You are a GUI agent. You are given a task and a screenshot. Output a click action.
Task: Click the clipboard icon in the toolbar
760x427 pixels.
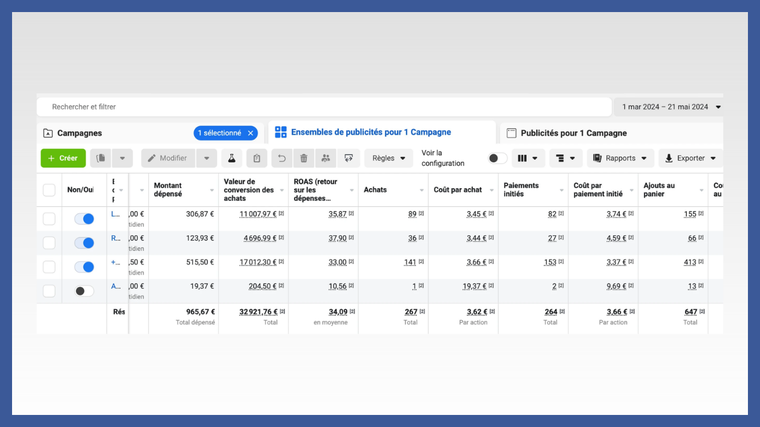click(257, 158)
